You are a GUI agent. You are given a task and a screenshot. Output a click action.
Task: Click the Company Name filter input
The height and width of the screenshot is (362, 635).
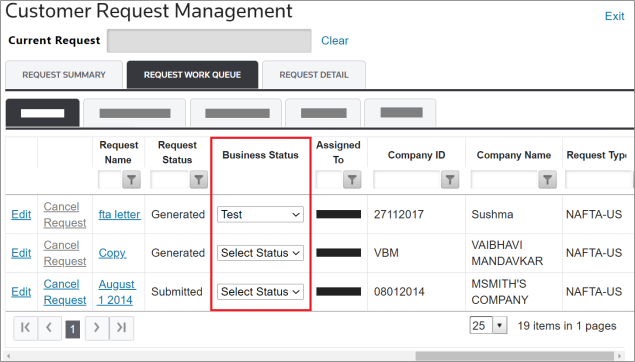(x=505, y=179)
